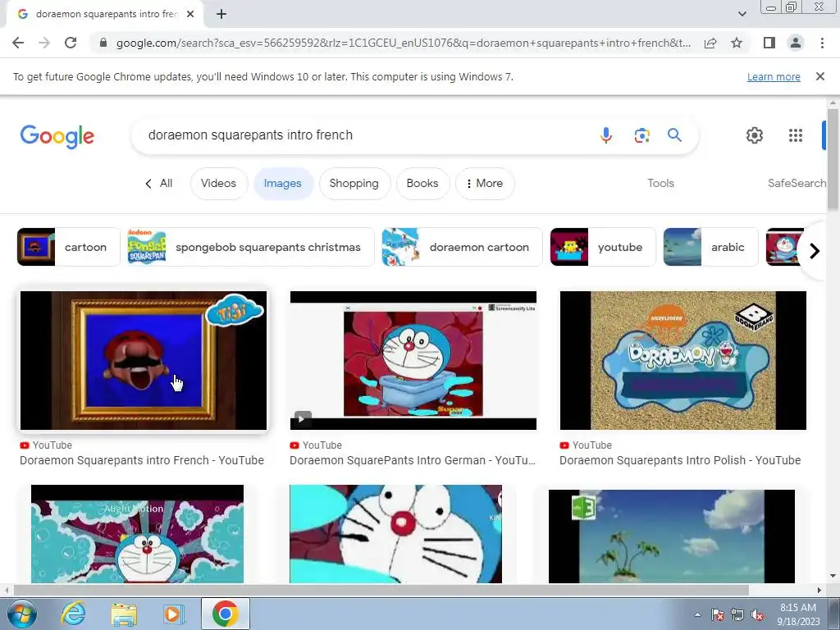Open the network tray icon

737,614
